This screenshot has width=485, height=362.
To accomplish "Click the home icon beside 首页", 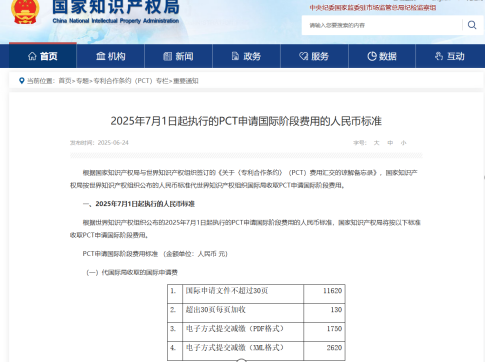I will [32, 56].
